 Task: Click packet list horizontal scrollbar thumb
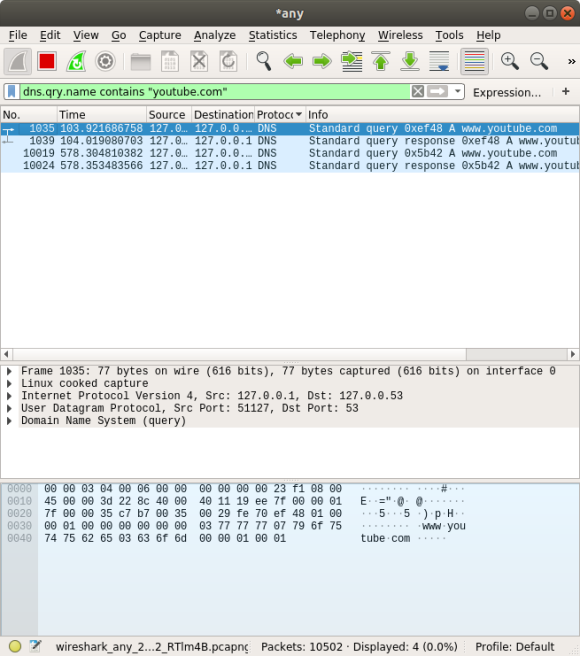[240, 354]
